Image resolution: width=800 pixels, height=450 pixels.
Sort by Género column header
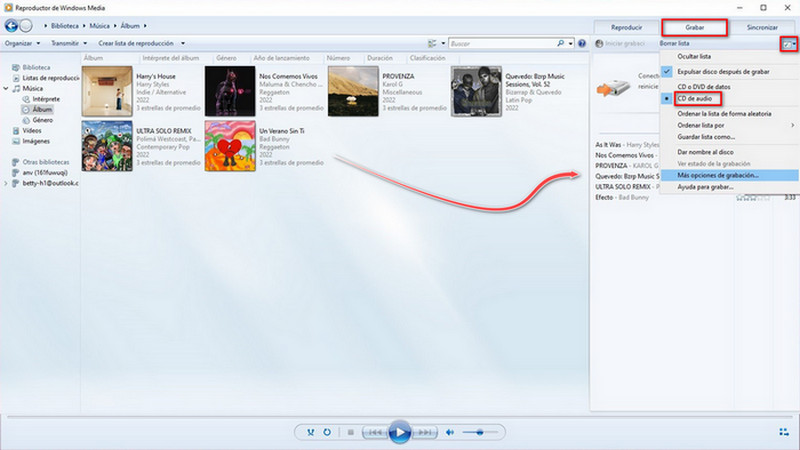[226, 58]
